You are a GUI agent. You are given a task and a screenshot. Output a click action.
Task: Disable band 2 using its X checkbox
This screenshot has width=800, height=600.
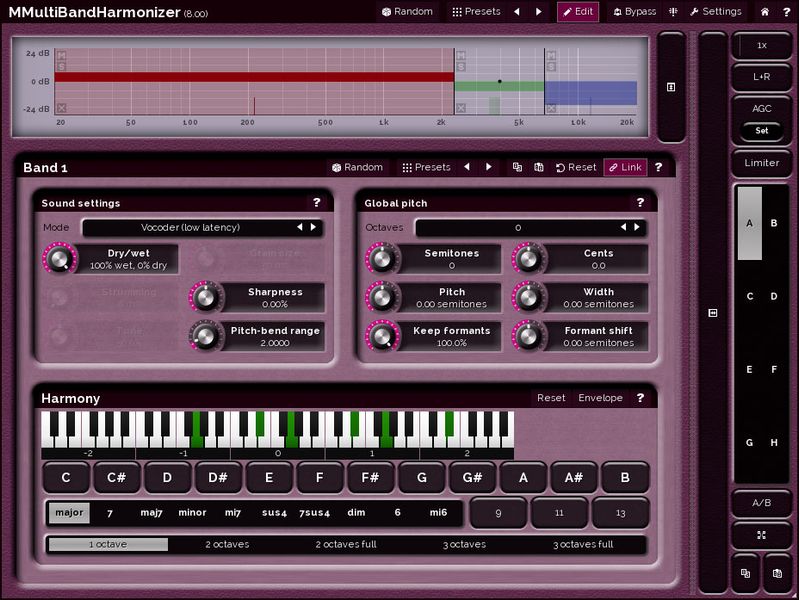click(461, 108)
